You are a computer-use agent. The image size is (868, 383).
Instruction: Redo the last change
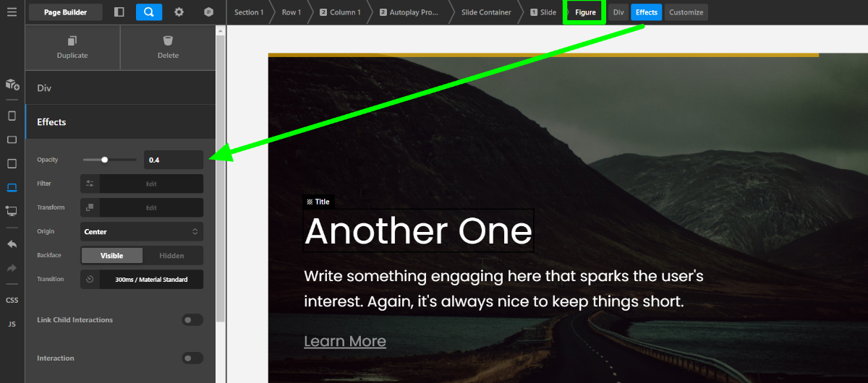click(12, 268)
